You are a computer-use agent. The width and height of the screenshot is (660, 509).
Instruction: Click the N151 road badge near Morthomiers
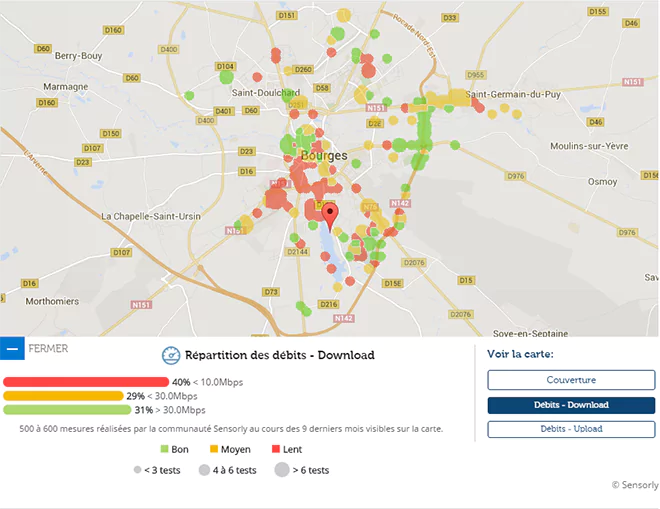pos(141,305)
